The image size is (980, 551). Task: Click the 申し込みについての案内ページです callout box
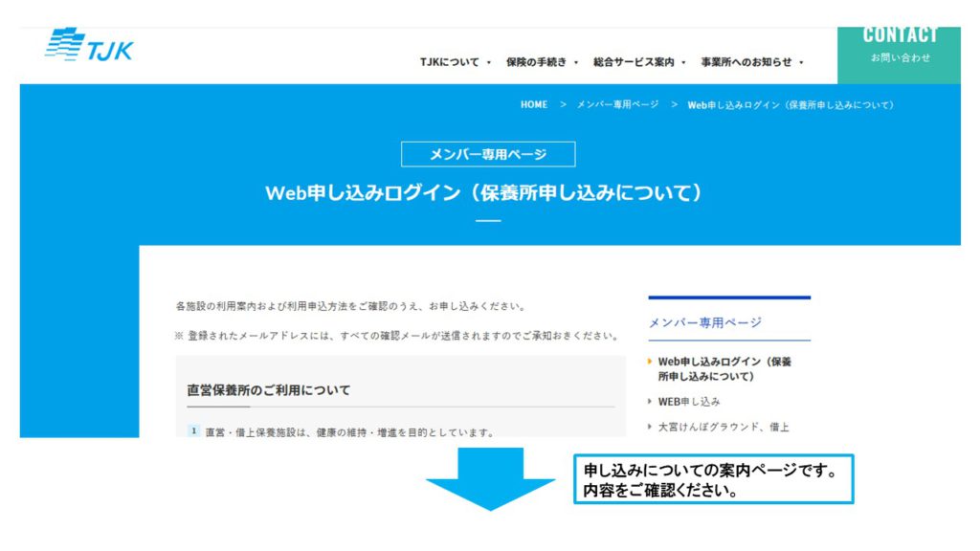pos(713,479)
